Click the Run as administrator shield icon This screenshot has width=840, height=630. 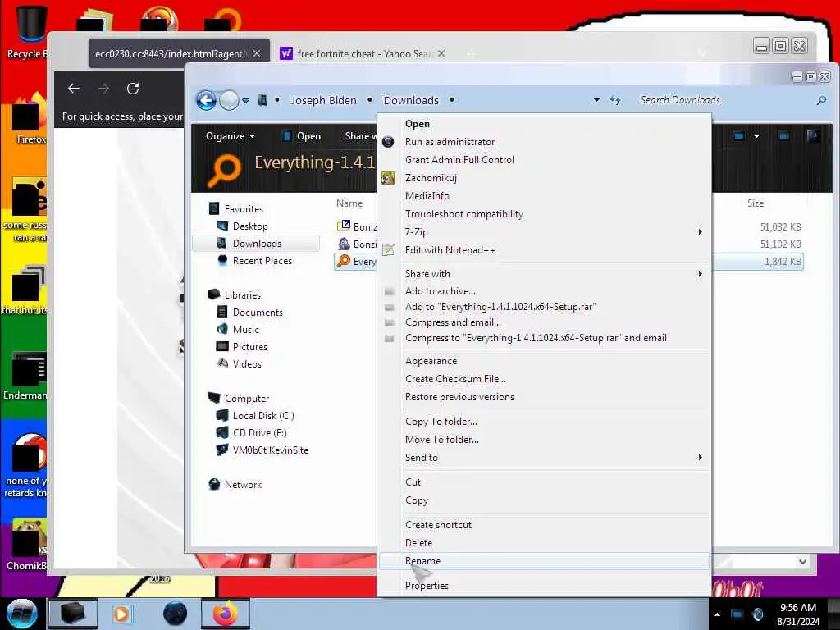[x=388, y=142]
